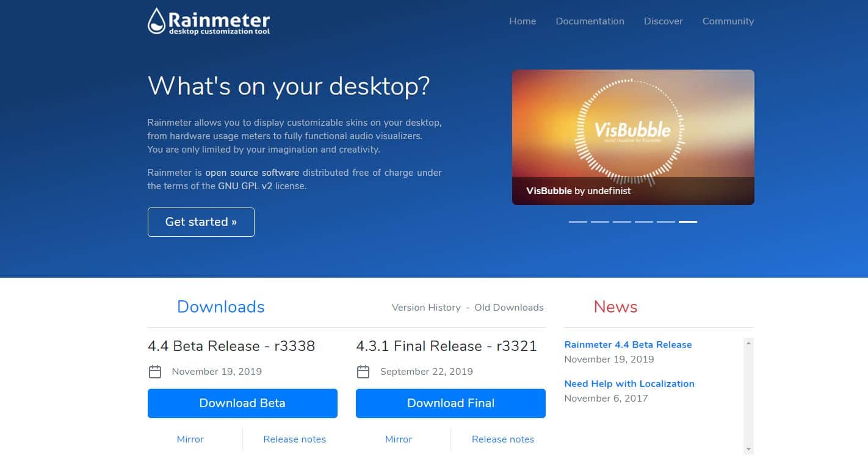Viewport: 868px width, 473px height.
Task: Select the sixth active carousel indicator
Action: pyautogui.click(x=688, y=222)
